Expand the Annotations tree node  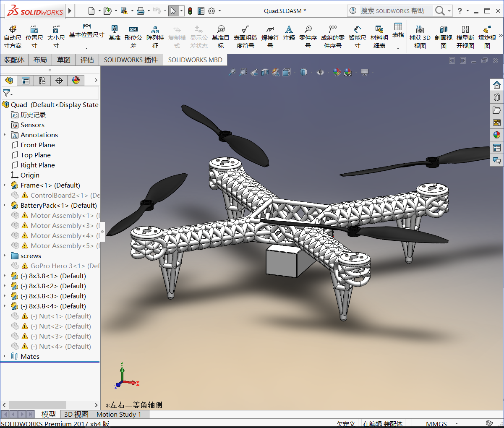tap(5, 135)
